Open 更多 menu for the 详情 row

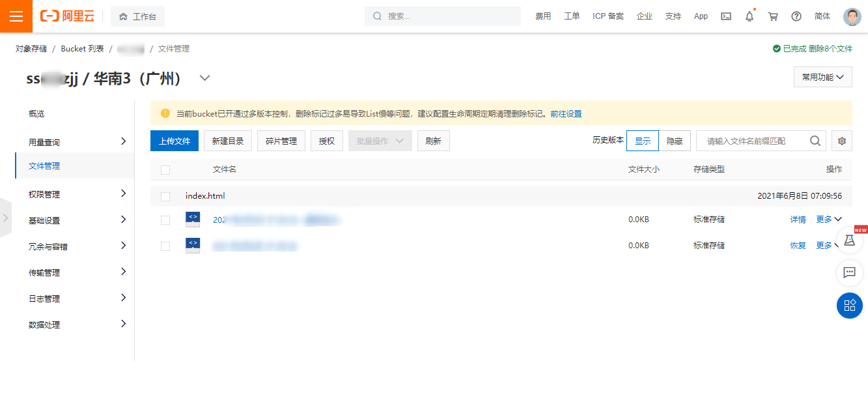coord(829,220)
